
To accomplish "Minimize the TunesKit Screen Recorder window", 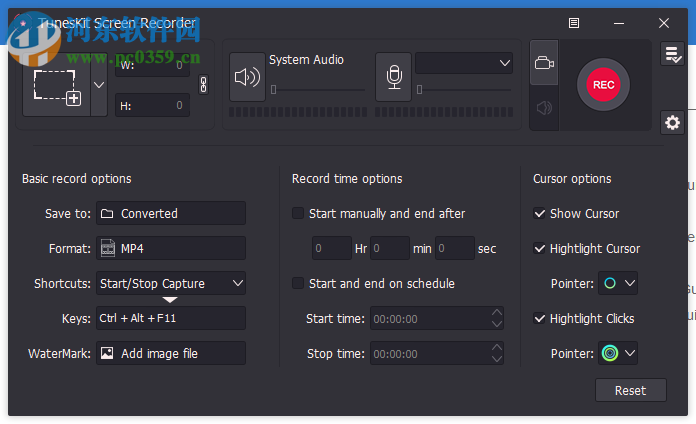I will [x=619, y=23].
